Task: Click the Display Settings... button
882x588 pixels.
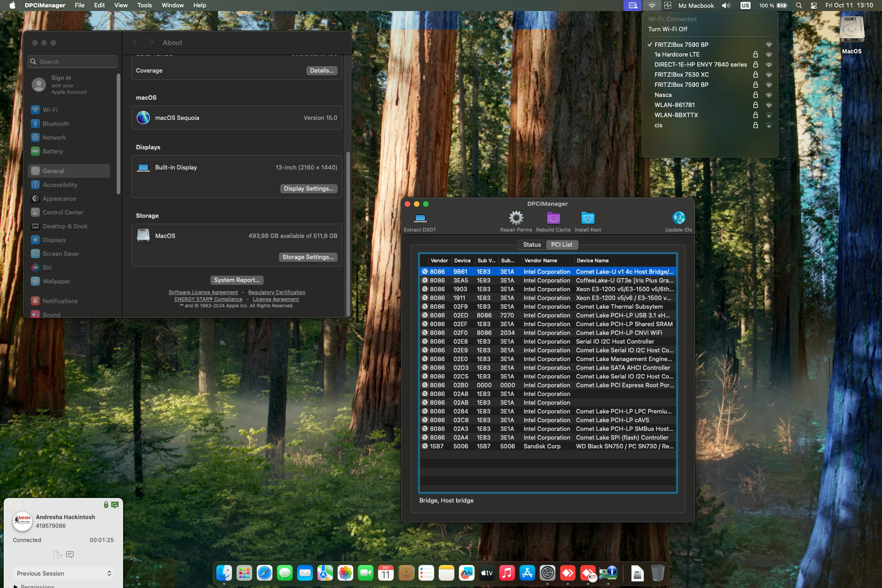Action: [x=309, y=188]
